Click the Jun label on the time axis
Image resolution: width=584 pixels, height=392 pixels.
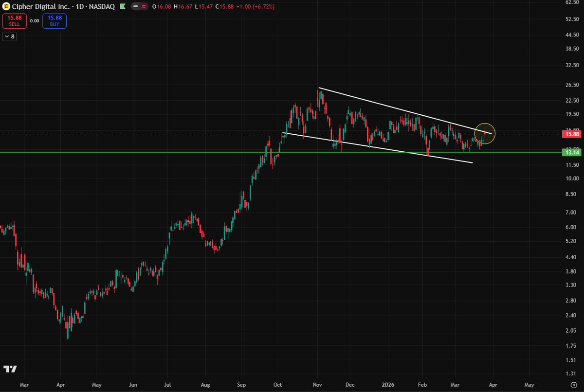pos(133,385)
